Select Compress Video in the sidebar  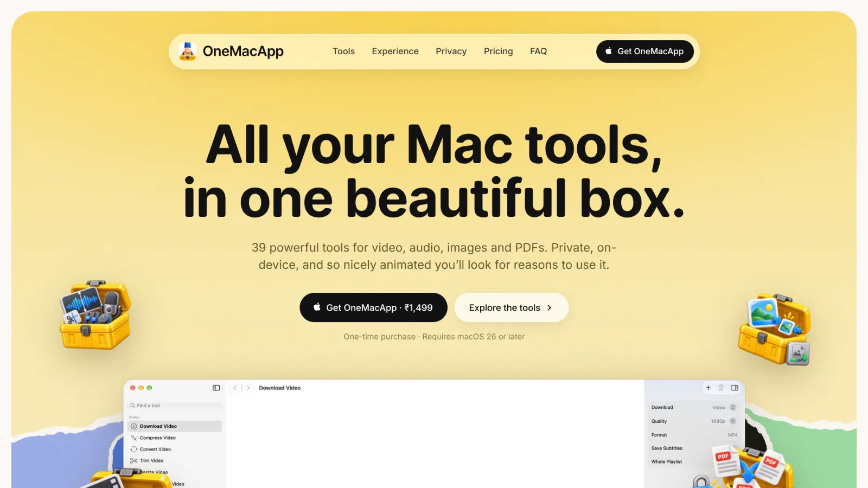175,438
